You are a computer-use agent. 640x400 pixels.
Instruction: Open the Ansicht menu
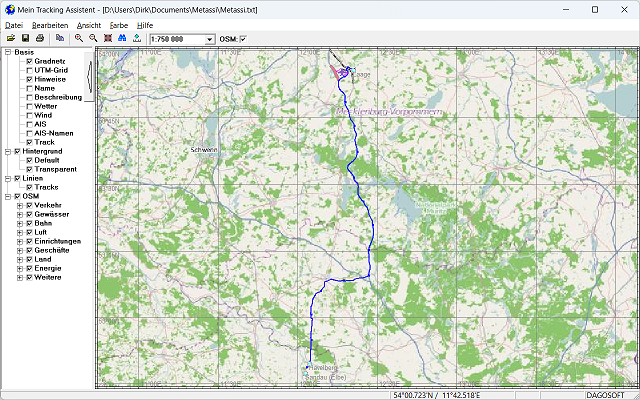tap(88, 23)
